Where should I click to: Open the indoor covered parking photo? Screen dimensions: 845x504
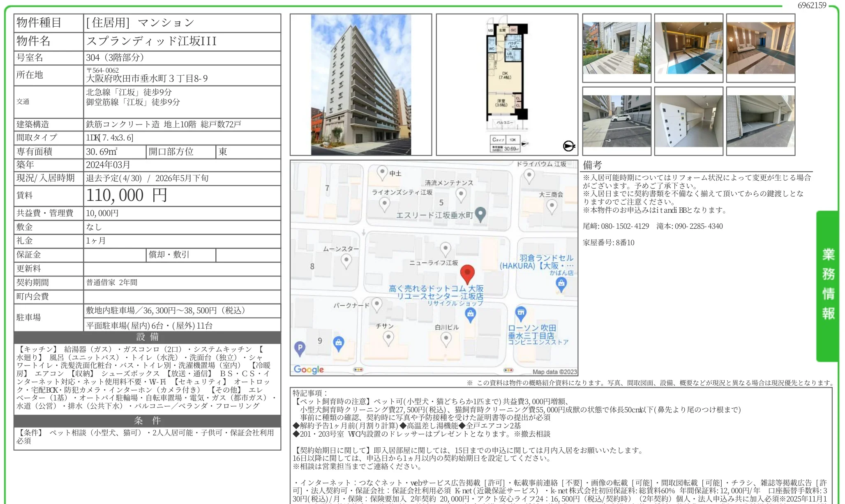(760, 121)
